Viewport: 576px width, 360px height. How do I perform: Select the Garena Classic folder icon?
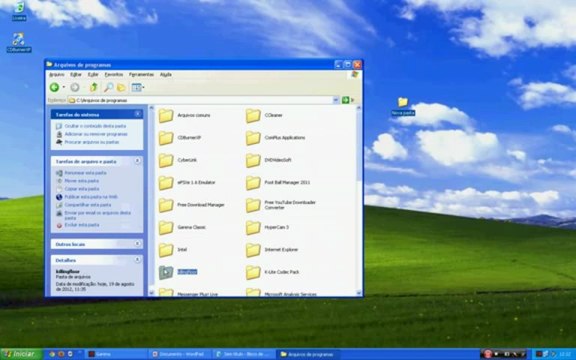[x=166, y=228]
